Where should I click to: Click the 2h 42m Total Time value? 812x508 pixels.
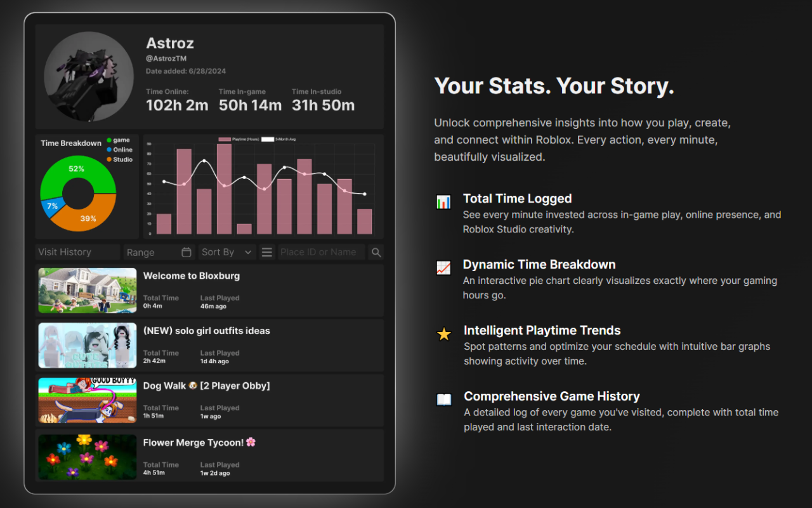pyautogui.click(x=154, y=361)
